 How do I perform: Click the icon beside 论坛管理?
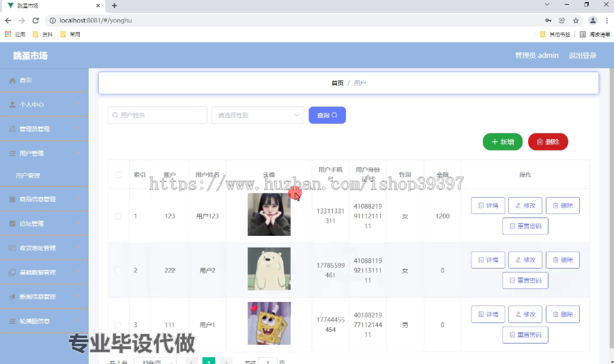[x=12, y=224]
